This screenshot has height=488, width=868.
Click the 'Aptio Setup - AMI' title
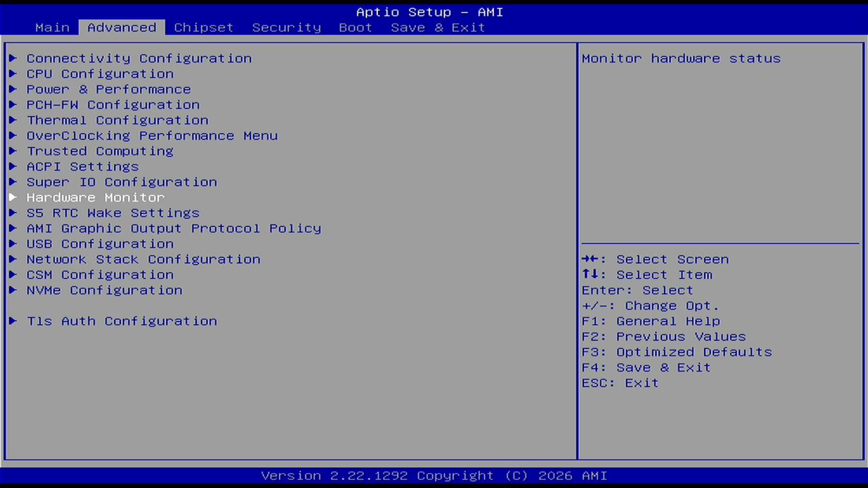[x=430, y=12]
